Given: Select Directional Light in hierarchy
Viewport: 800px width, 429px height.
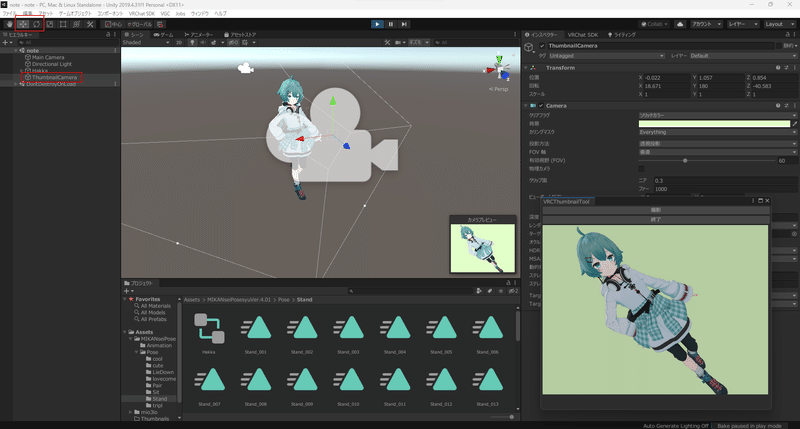Looking at the screenshot, I should pyautogui.click(x=52, y=64).
